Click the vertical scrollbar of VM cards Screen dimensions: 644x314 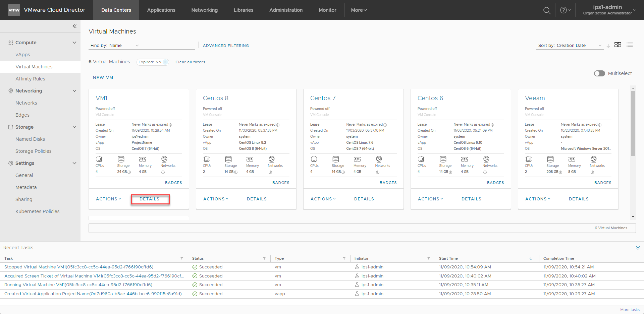pyautogui.click(x=633, y=124)
